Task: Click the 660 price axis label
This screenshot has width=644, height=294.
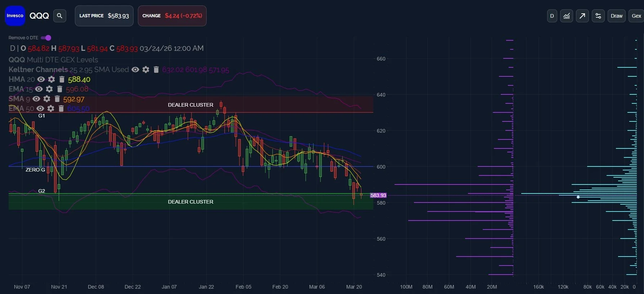Action: tap(381, 59)
